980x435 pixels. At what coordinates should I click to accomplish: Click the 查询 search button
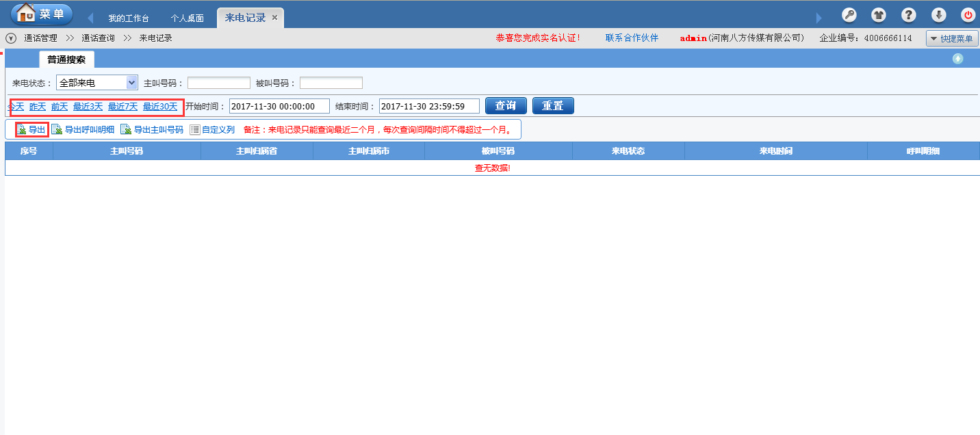[506, 106]
